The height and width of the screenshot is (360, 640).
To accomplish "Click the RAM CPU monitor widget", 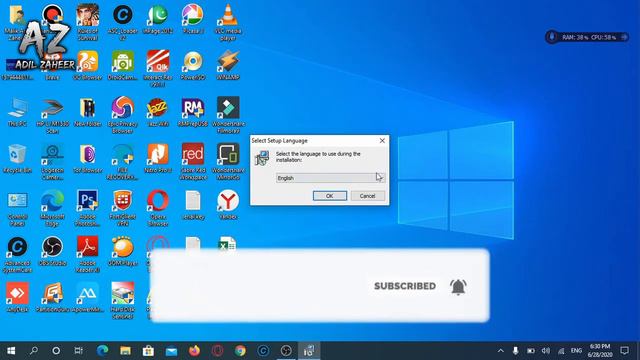I will coord(587,37).
